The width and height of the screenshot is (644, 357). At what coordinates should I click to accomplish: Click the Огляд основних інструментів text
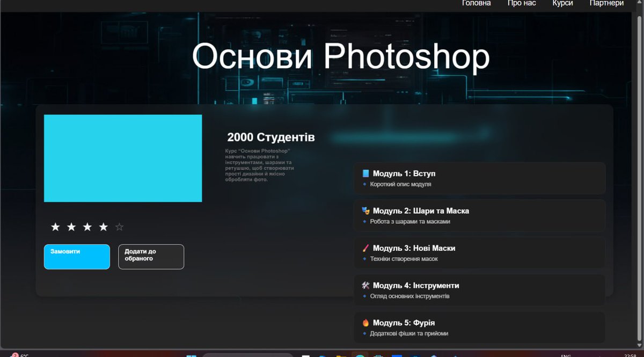(x=409, y=296)
